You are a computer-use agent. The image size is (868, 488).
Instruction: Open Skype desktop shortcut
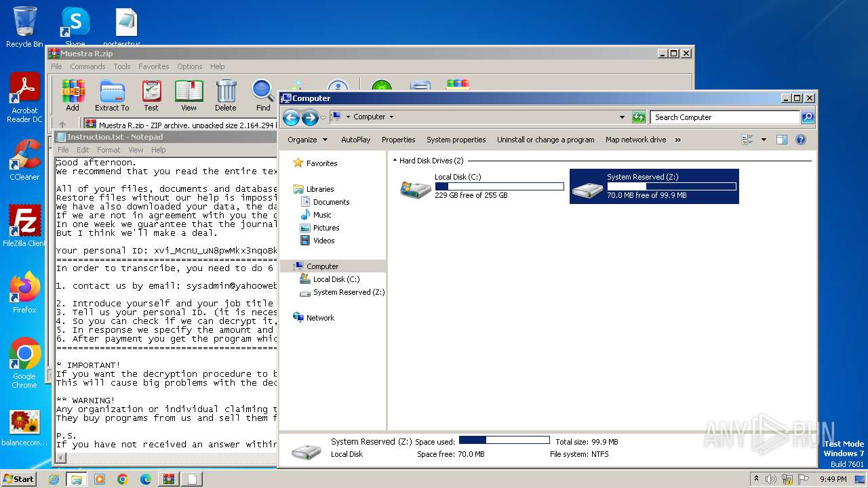[75, 27]
